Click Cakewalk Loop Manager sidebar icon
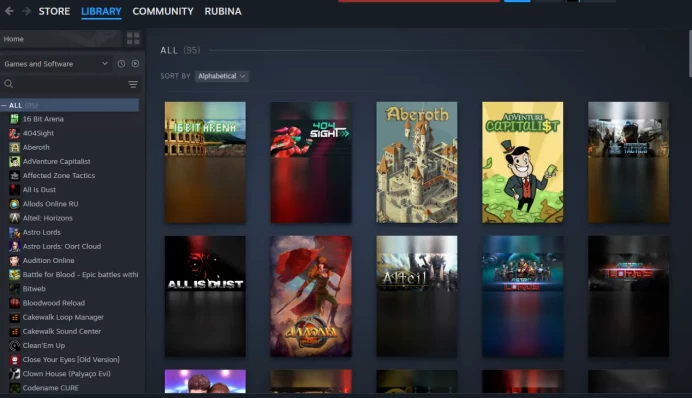This screenshot has height=398, width=692. click(x=15, y=317)
